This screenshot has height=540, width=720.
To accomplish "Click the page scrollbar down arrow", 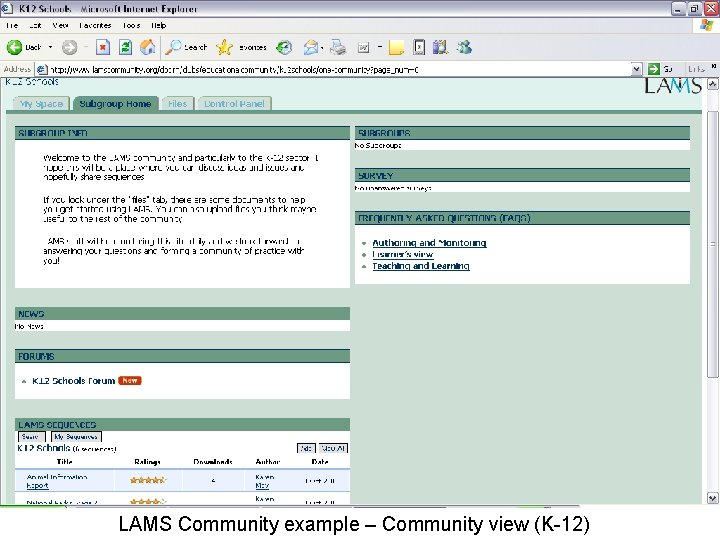I will 712,498.
